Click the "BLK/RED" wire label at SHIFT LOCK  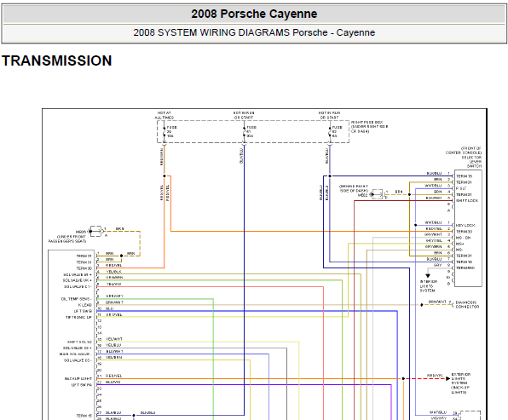tap(434, 198)
